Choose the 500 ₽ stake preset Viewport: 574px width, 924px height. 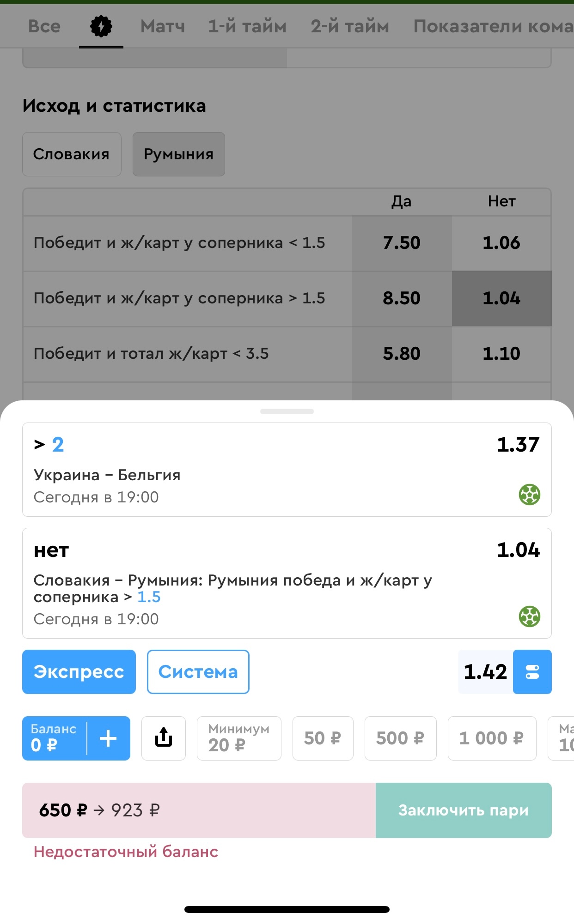tap(400, 738)
